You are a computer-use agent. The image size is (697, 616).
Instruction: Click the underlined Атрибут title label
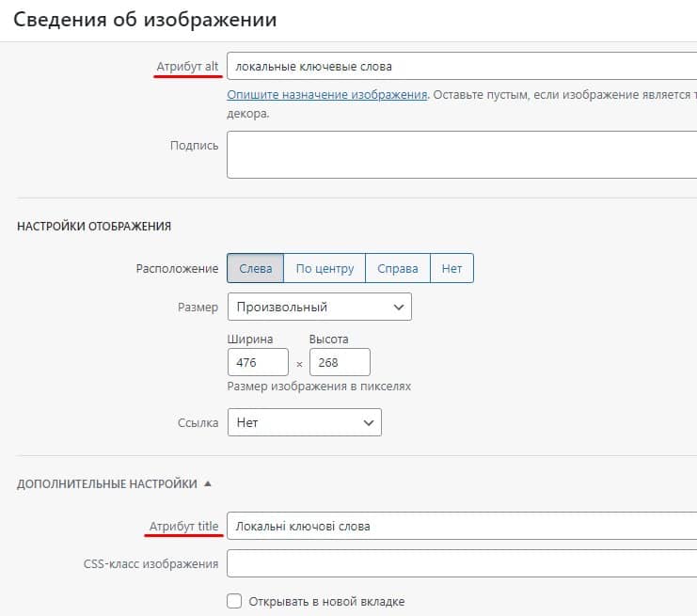pos(183,526)
